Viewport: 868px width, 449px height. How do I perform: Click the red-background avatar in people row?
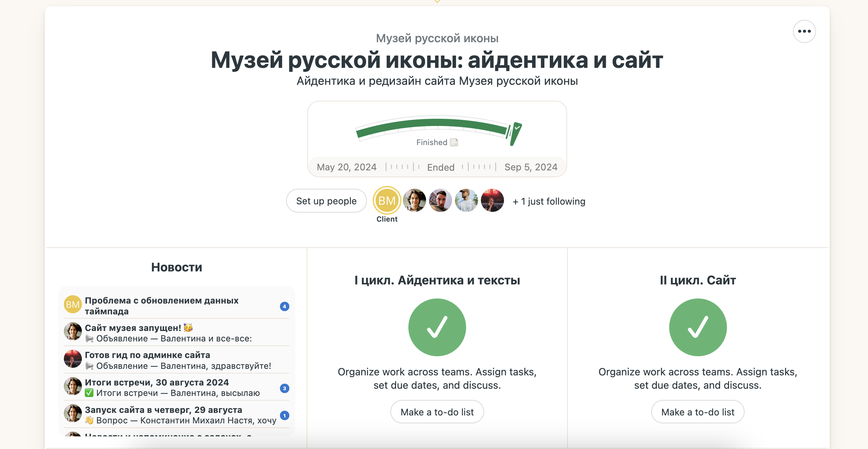492,200
